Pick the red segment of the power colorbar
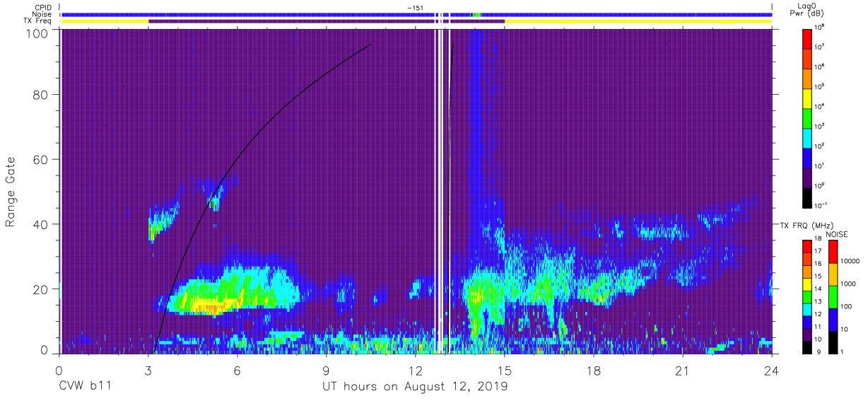The width and height of the screenshot is (868, 401). pyautogui.click(x=807, y=38)
